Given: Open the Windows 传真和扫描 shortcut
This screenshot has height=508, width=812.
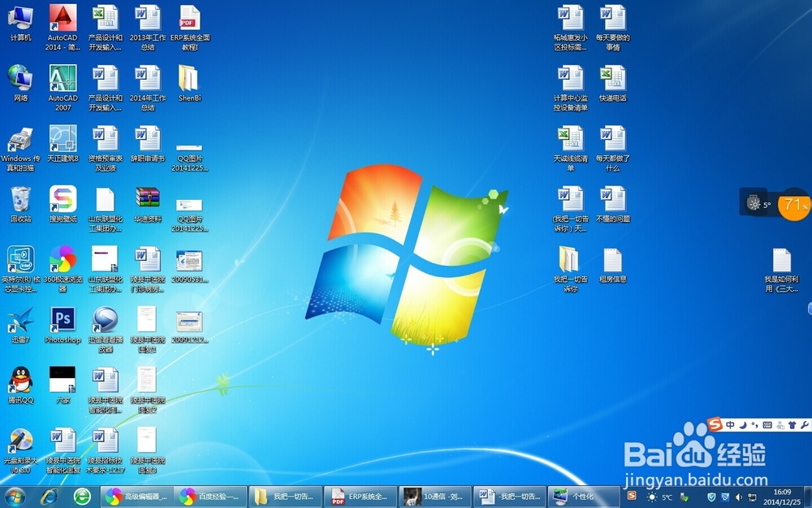Looking at the screenshot, I should [21, 148].
